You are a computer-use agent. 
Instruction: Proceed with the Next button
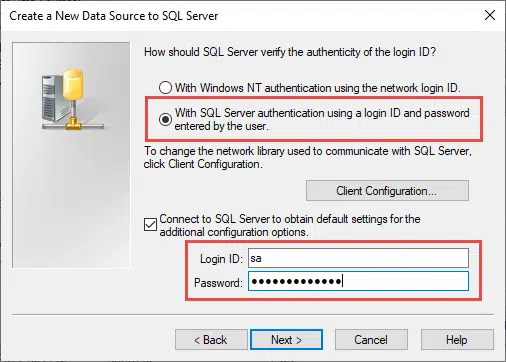[286, 340]
